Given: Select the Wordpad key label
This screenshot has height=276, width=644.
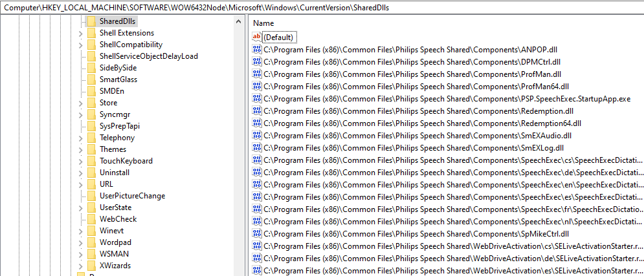Looking at the screenshot, I should pyautogui.click(x=115, y=242).
